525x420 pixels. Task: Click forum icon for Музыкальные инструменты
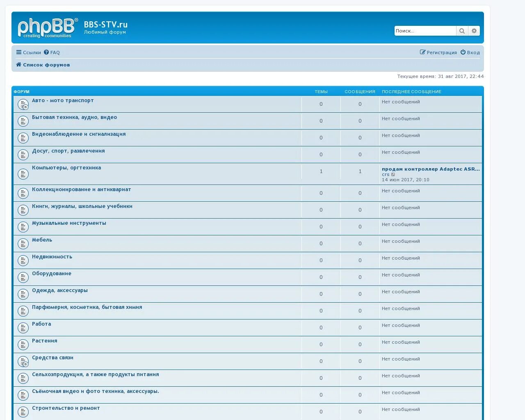click(23, 227)
